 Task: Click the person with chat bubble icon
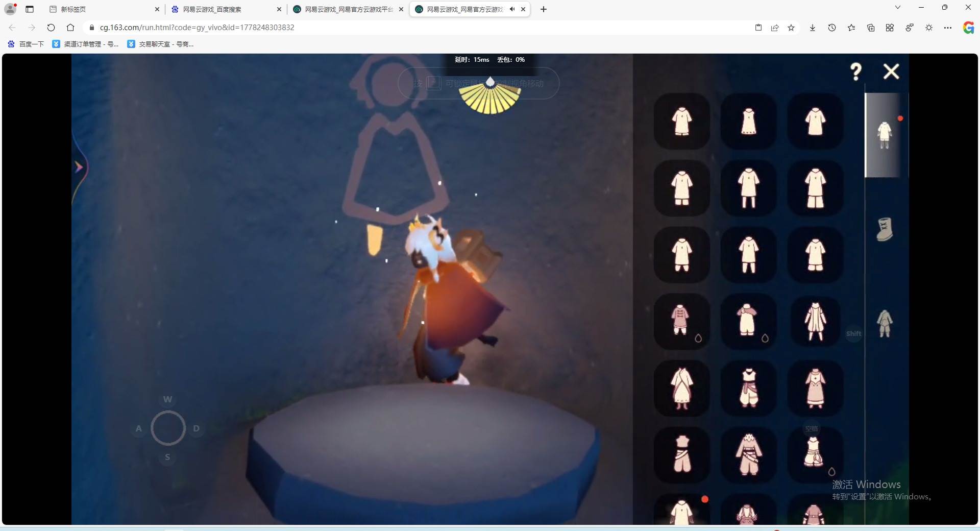click(910, 28)
